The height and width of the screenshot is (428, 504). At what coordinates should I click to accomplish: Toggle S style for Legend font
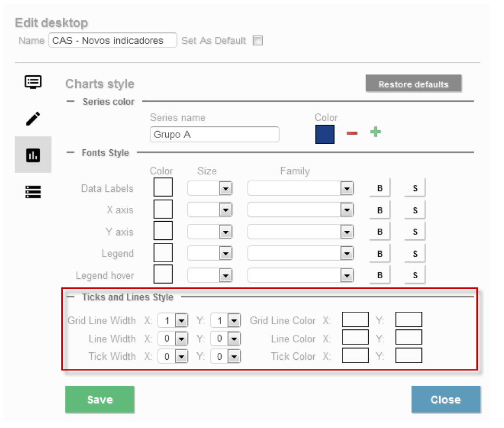coord(415,254)
